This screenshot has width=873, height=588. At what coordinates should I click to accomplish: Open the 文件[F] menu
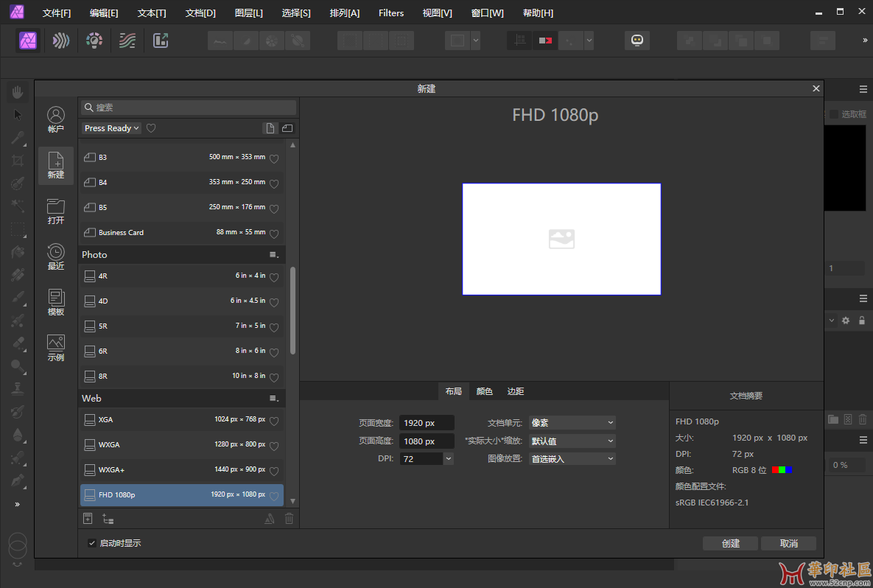click(x=56, y=13)
